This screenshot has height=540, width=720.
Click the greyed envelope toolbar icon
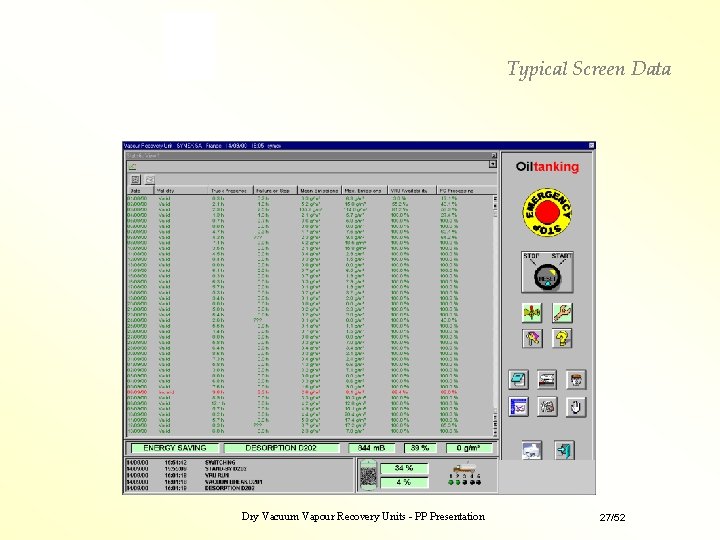[150, 180]
